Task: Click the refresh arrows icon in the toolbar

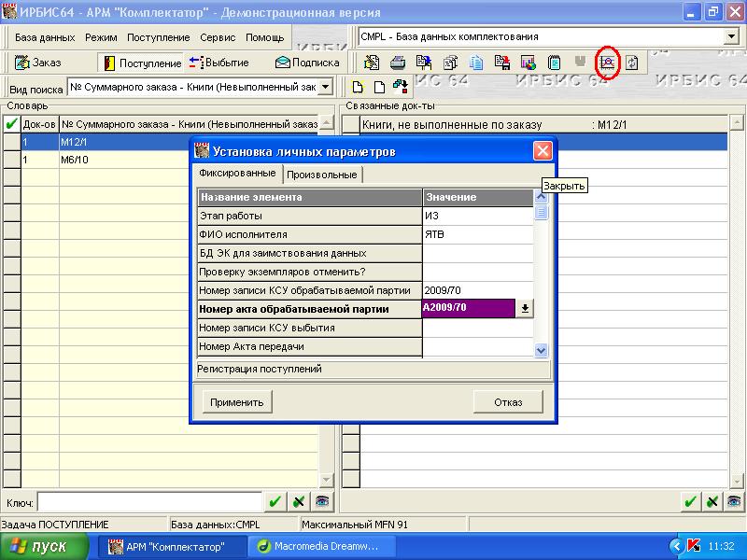Action: click(x=632, y=63)
